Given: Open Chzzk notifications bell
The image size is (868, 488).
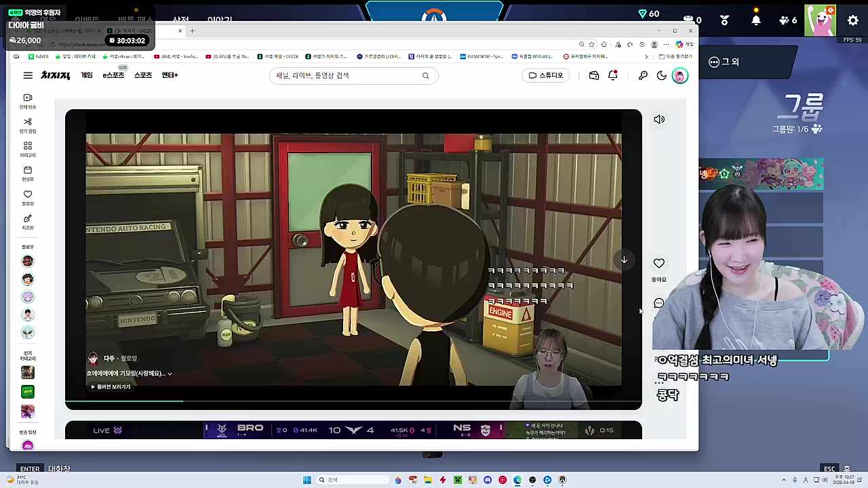Looking at the screenshot, I should [613, 75].
